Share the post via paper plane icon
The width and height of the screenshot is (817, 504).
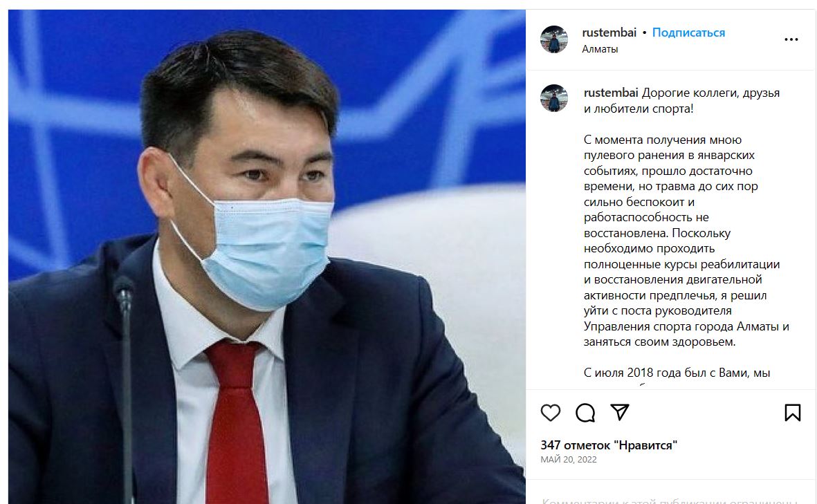pyautogui.click(x=620, y=412)
